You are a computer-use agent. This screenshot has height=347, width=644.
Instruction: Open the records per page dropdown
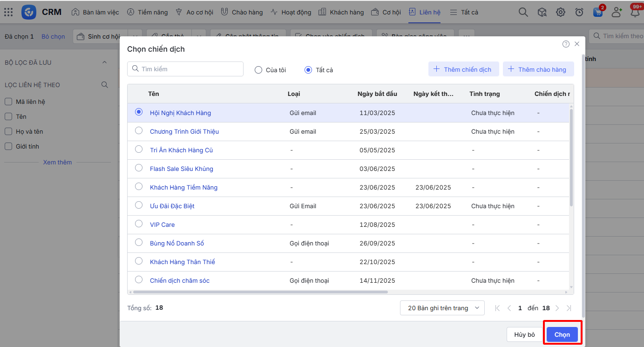(442, 308)
